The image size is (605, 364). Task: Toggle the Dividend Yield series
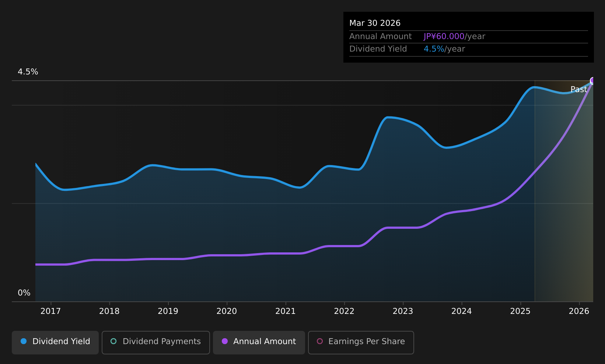[55, 343]
